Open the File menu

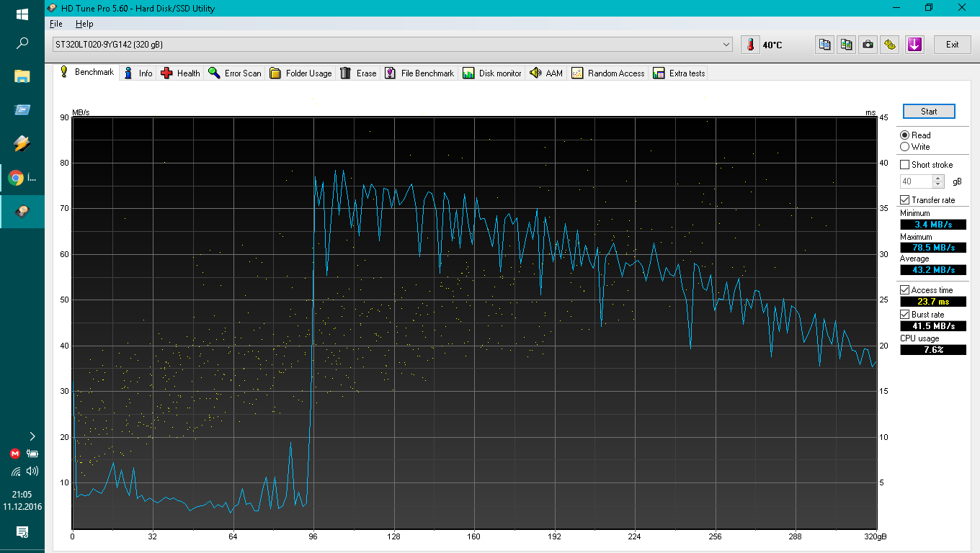pos(56,24)
